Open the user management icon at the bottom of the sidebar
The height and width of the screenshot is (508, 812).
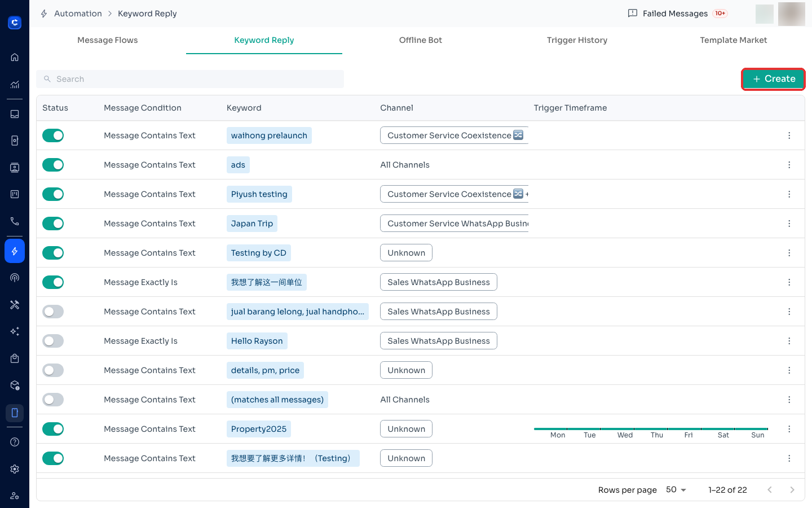coord(15,496)
